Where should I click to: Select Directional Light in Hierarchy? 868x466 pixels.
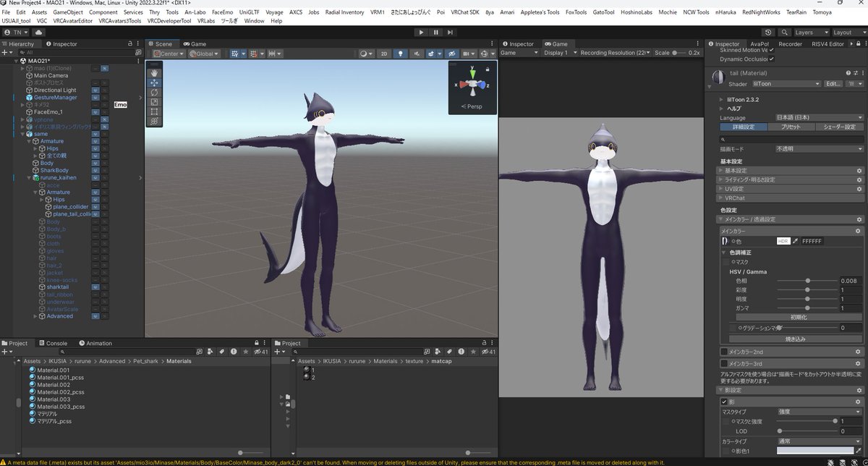pos(55,90)
